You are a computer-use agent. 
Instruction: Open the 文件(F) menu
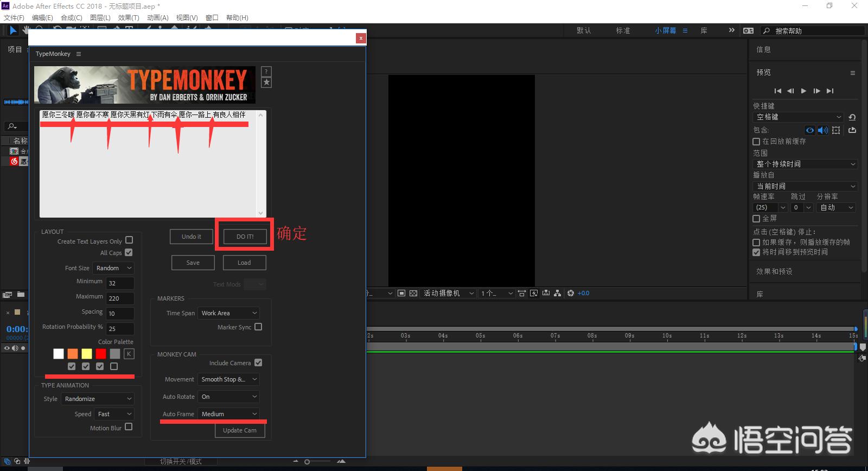coord(14,17)
